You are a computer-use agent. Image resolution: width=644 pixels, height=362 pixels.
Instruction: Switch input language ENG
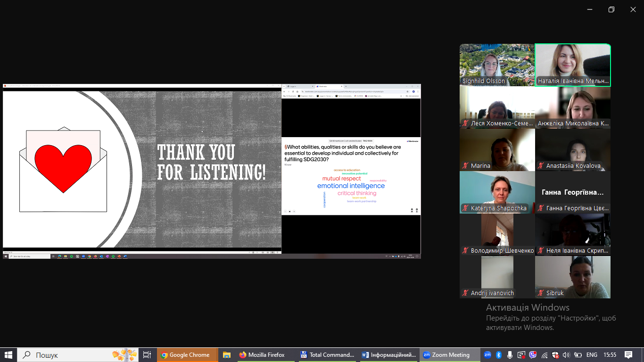pos(591,355)
